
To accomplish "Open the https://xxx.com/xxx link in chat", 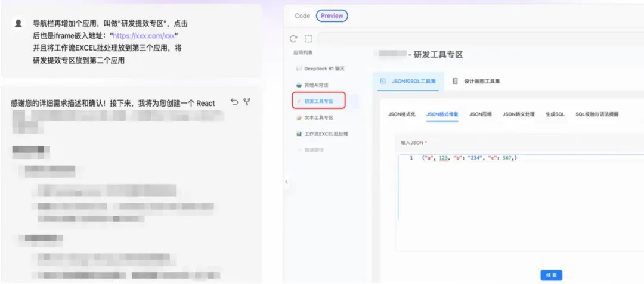I will [144, 36].
